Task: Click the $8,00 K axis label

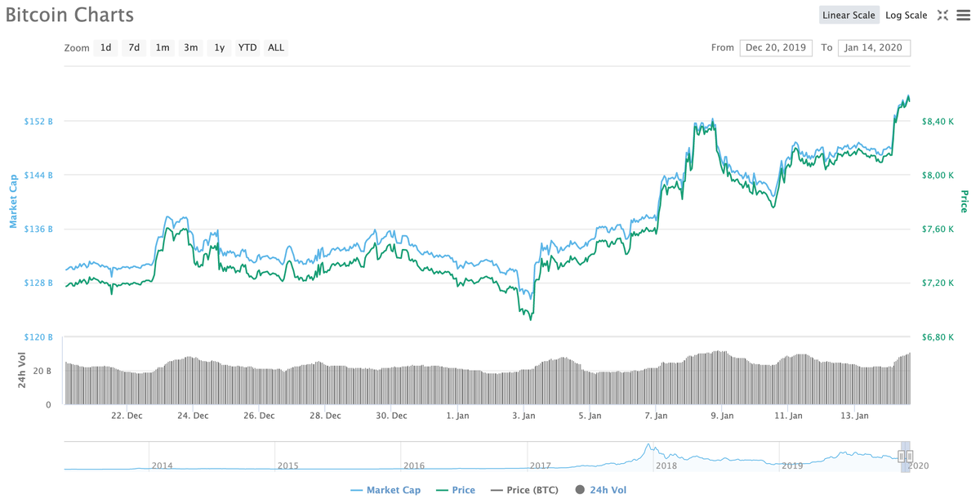Action: pyautogui.click(x=938, y=176)
